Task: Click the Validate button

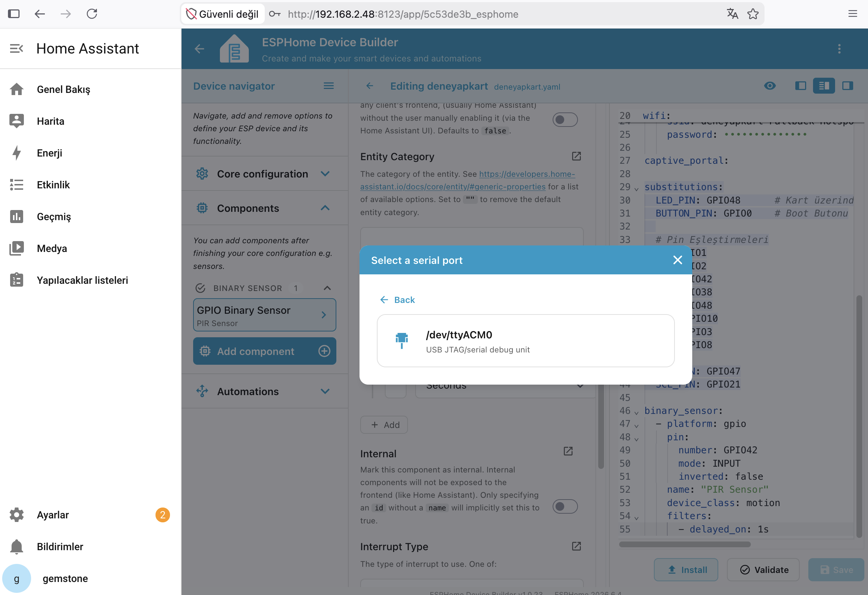Action: pyautogui.click(x=763, y=570)
